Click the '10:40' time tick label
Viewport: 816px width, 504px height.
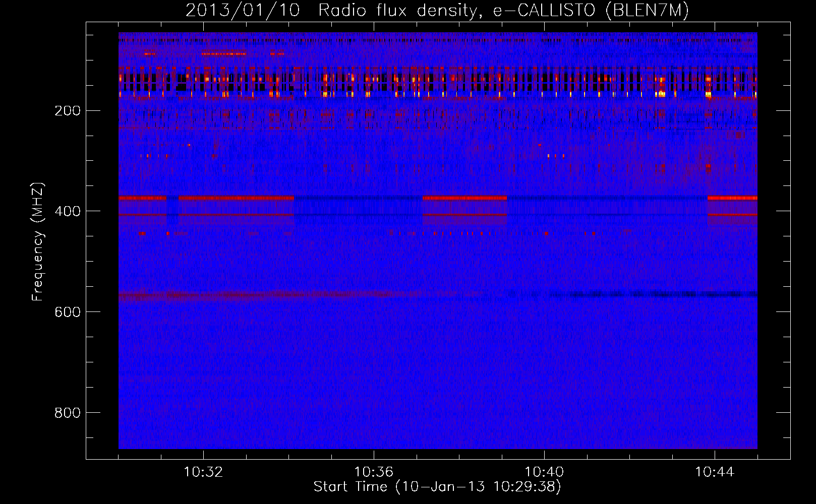pyautogui.click(x=544, y=472)
